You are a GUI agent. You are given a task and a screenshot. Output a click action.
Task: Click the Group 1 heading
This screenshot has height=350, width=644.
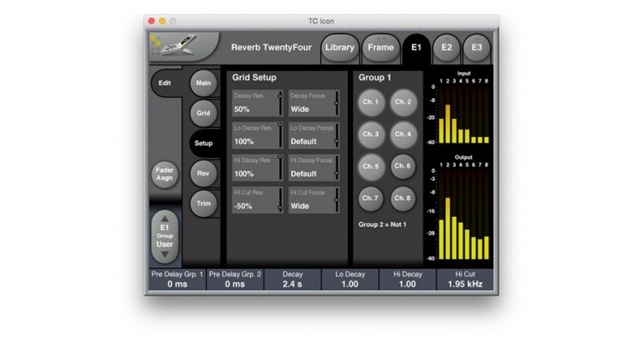[375, 77]
